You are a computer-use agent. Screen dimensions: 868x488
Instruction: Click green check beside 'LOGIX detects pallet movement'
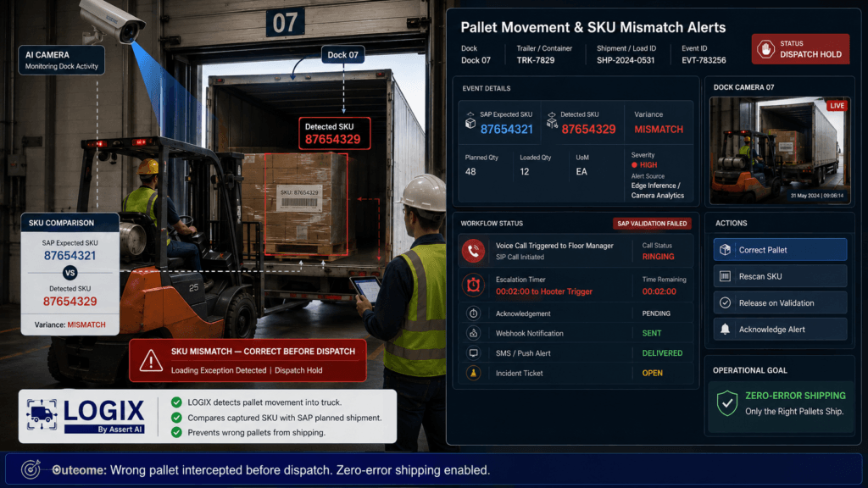point(176,402)
